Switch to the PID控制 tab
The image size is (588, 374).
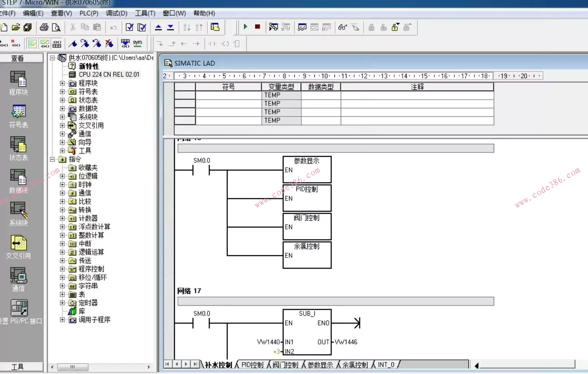click(252, 365)
